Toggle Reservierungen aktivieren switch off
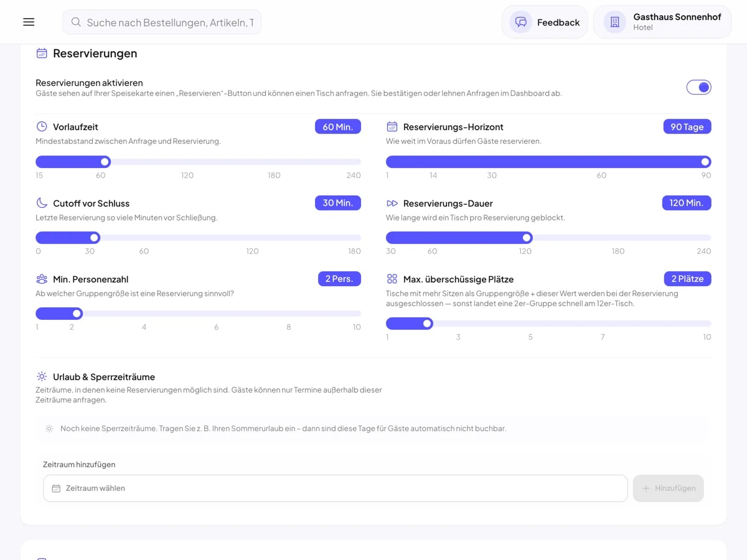 click(x=699, y=88)
